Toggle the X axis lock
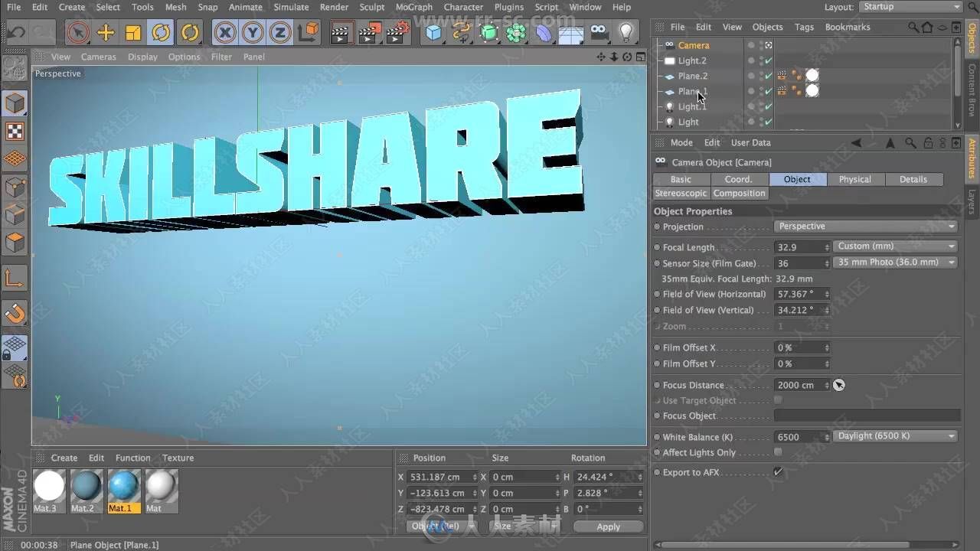Screen dimensions: 980x551 click(x=224, y=33)
